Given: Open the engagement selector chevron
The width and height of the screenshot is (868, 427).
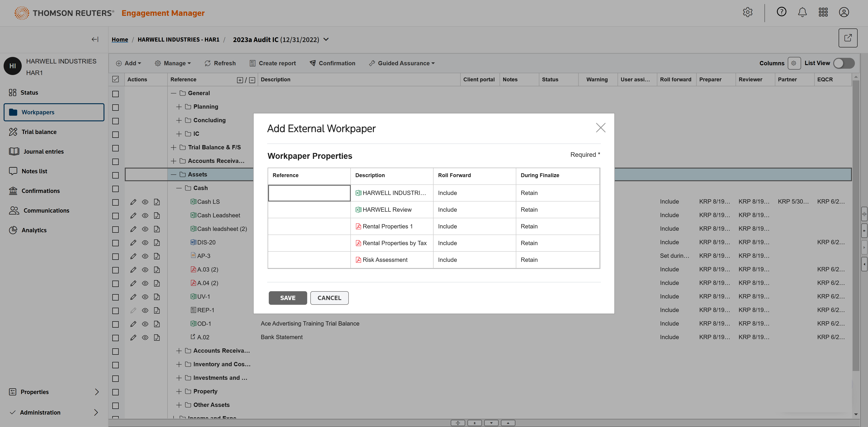Looking at the screenshot, I should tap(326, 39).
